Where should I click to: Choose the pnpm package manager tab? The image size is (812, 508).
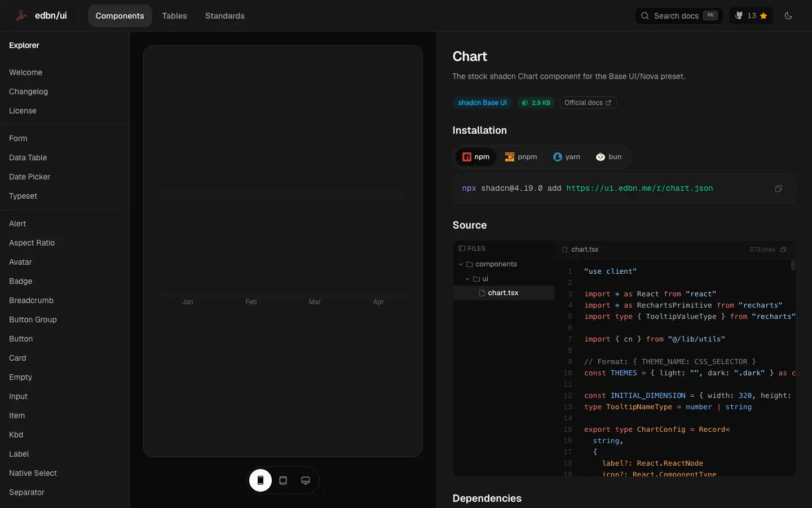point(521,157)
